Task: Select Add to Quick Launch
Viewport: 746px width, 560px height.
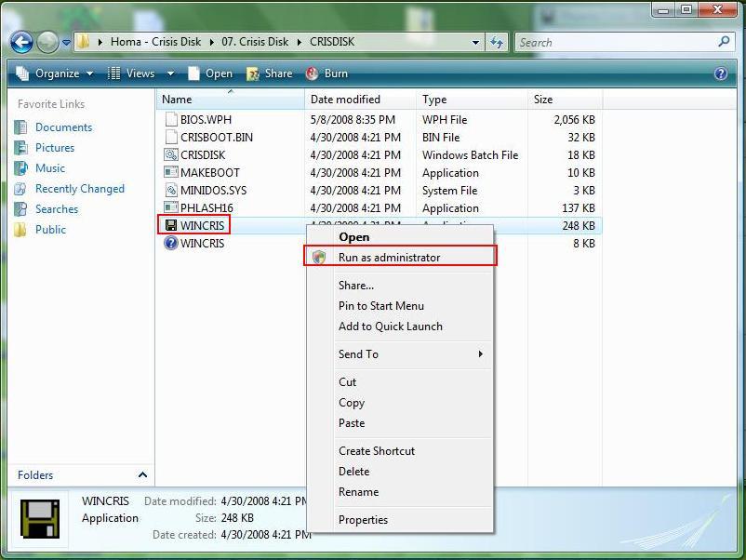Action: pyautogui.click(x=400, y=326)
